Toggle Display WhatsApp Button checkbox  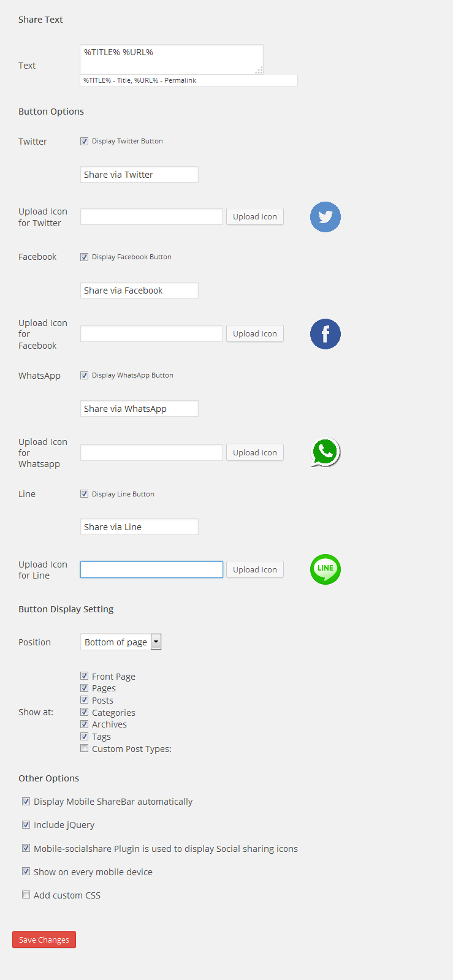(85, 376)
